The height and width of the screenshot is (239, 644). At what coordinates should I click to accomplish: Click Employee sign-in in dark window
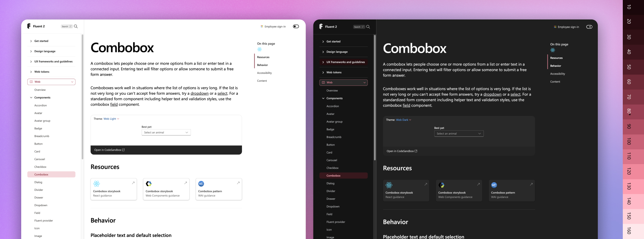pyautogui.click(x=568, y=27)
